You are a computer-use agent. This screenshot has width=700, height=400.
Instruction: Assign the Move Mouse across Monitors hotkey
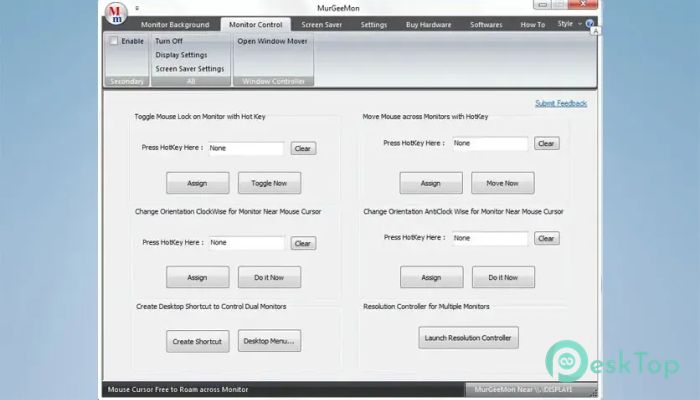tap(431, 183)
